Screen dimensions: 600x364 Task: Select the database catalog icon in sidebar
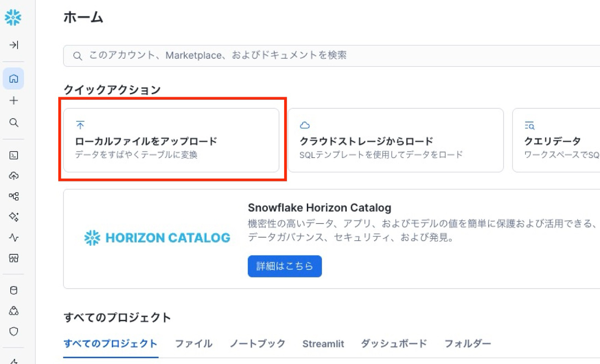coord(13,290)
